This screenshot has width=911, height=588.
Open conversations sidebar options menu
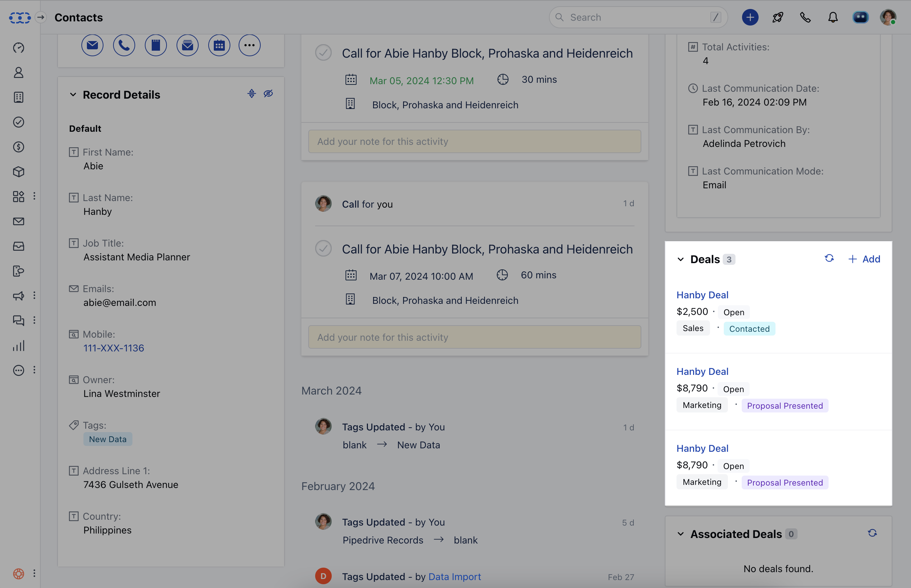coord(34,320)
